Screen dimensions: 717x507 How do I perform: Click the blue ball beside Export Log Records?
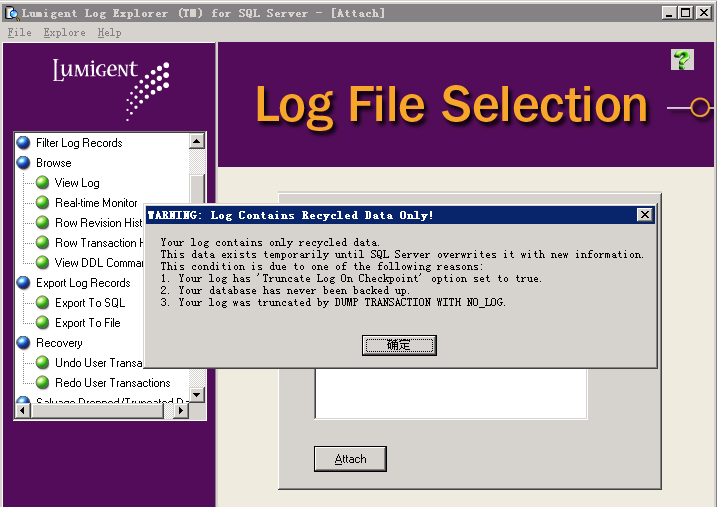(23, 283)
